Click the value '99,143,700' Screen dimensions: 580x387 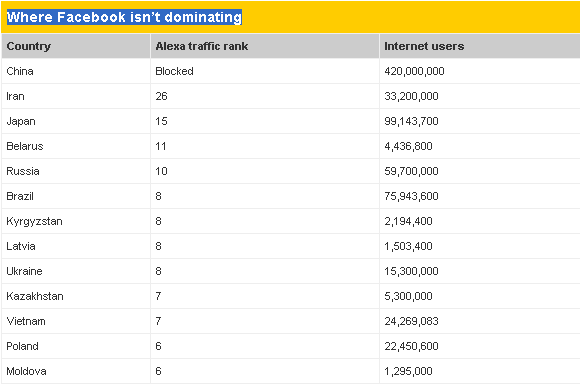(411, 121)
